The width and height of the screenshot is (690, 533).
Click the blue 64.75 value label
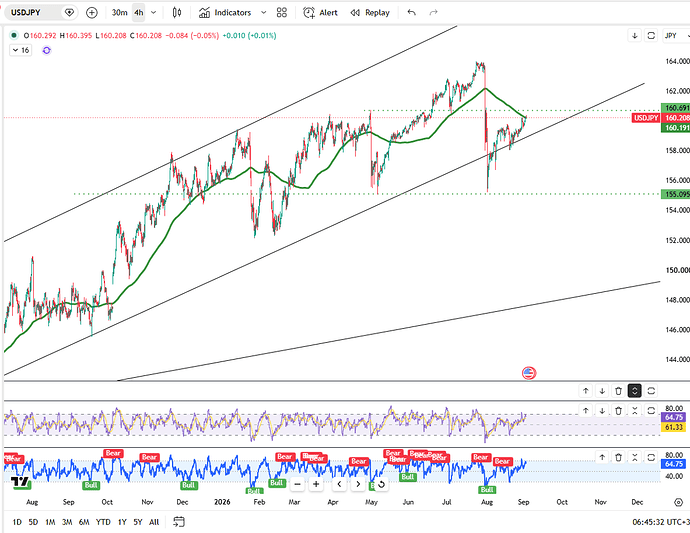click(673, 464)
